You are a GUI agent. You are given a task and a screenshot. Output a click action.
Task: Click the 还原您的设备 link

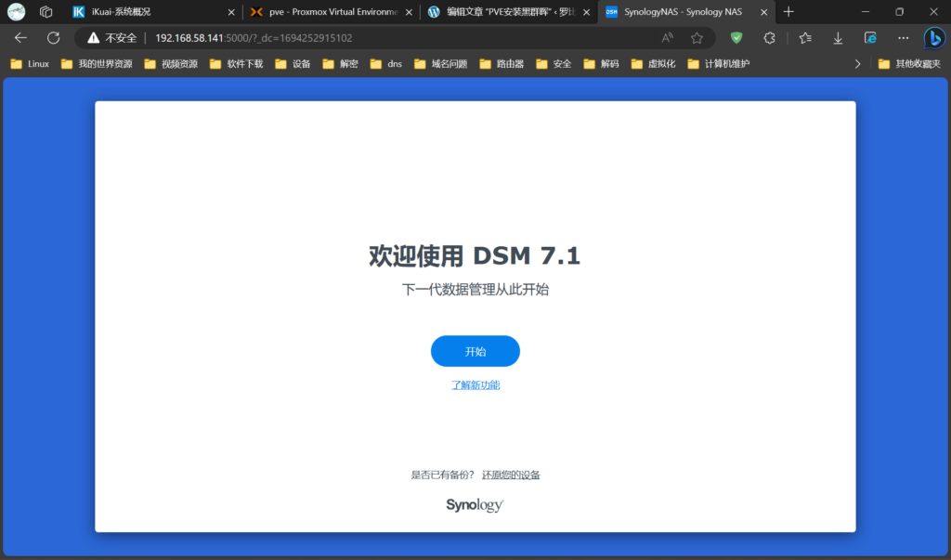(511, 475)
